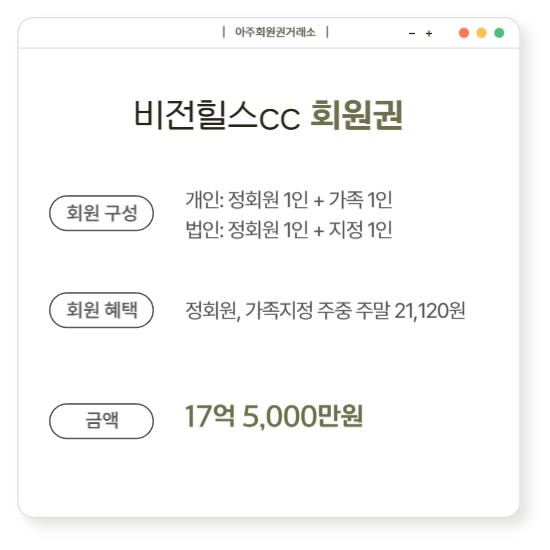Click the 비전힐스CC heading text

(217, 115)
